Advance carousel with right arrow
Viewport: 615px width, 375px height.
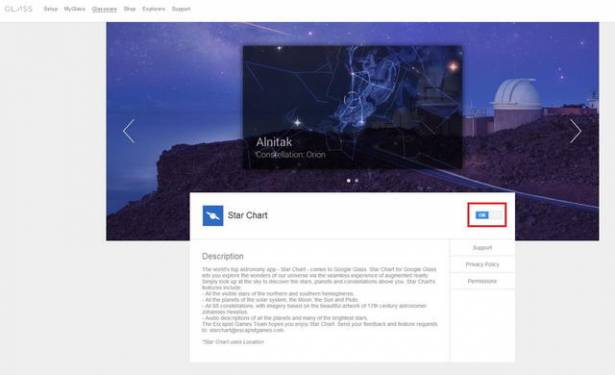click(575, 131)
